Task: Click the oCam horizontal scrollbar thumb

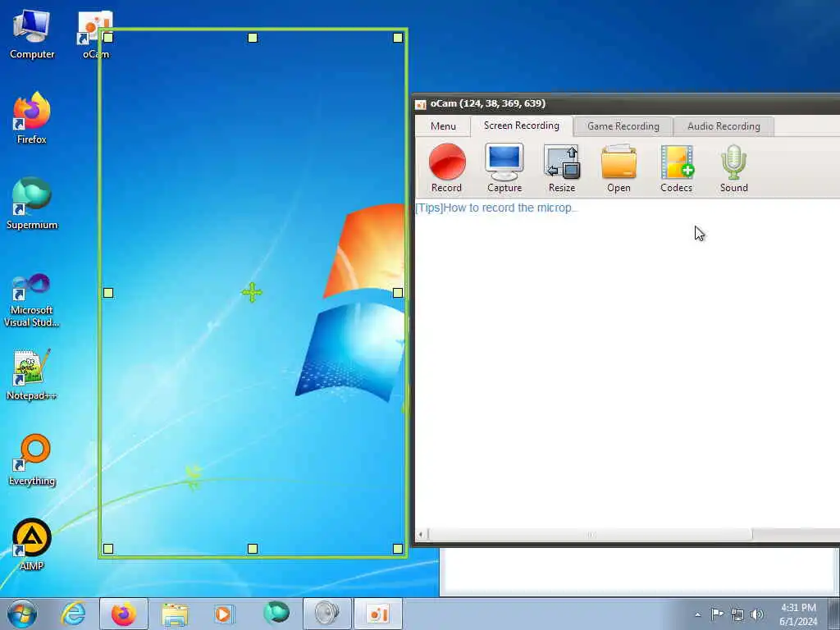Action: [x=591, y=535]
